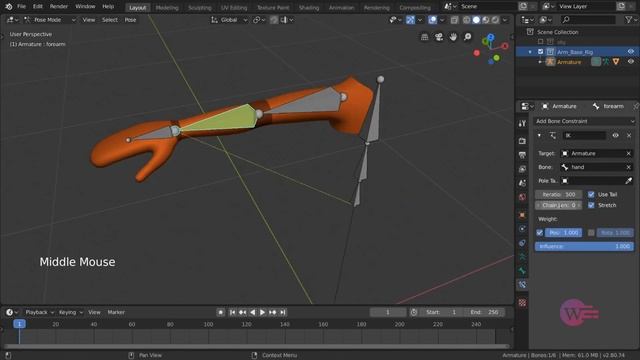
Task: Jump to the first frame
Action: click(x=232, y=312)
